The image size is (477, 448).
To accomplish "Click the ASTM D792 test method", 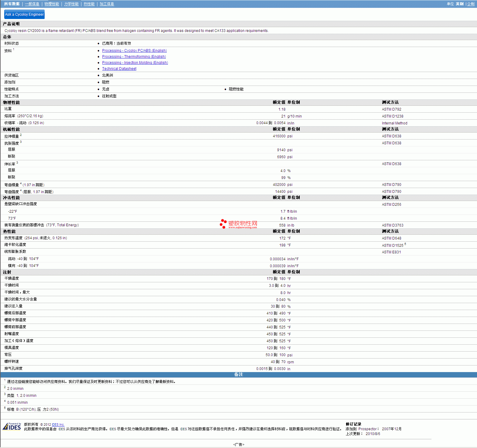I will point(391,109).
